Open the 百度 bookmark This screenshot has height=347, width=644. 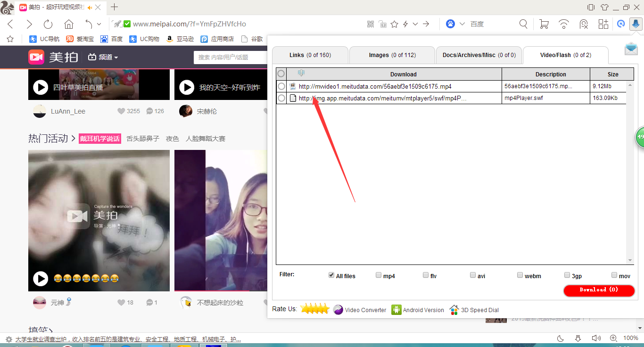pos(111,39)
